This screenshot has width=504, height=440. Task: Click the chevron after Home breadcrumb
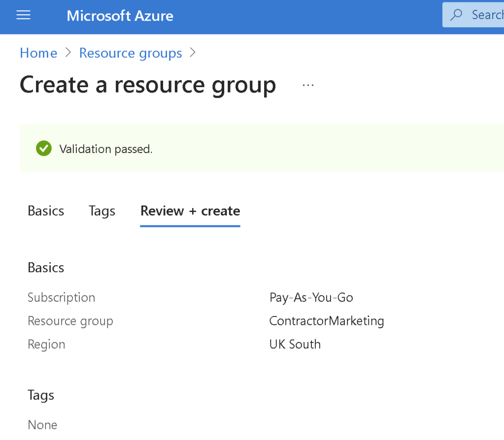point(68,53)
